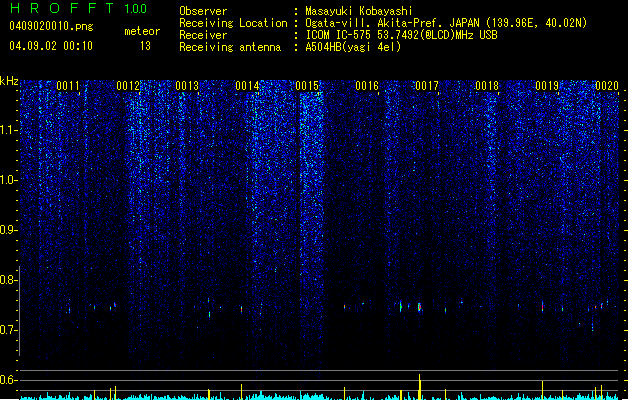The width and height of the screenshot is (629, 400).
Task: Select the ICOM IC-575 receiver text
Action: pyautogui.click(x=401, y=35)
